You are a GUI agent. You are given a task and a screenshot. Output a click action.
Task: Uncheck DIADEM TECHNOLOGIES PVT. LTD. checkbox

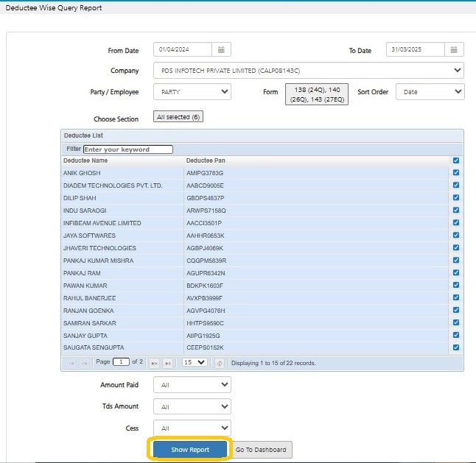coord(456,185)
